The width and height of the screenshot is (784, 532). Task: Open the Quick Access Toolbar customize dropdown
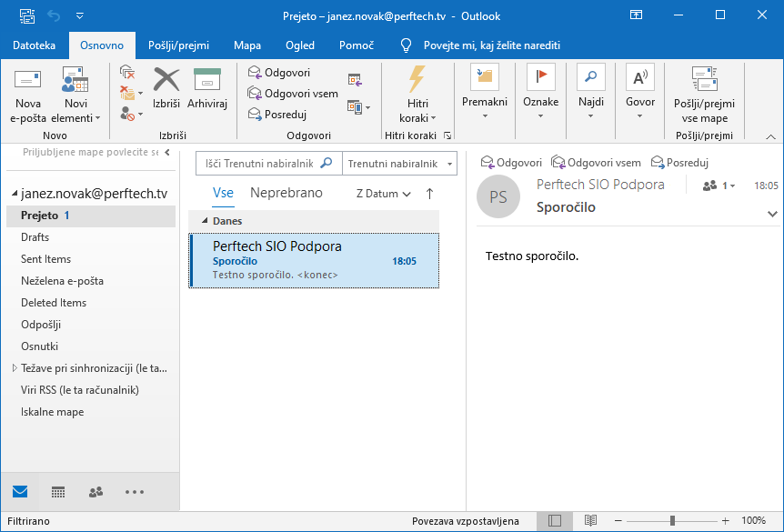click(x=79, y=16)
